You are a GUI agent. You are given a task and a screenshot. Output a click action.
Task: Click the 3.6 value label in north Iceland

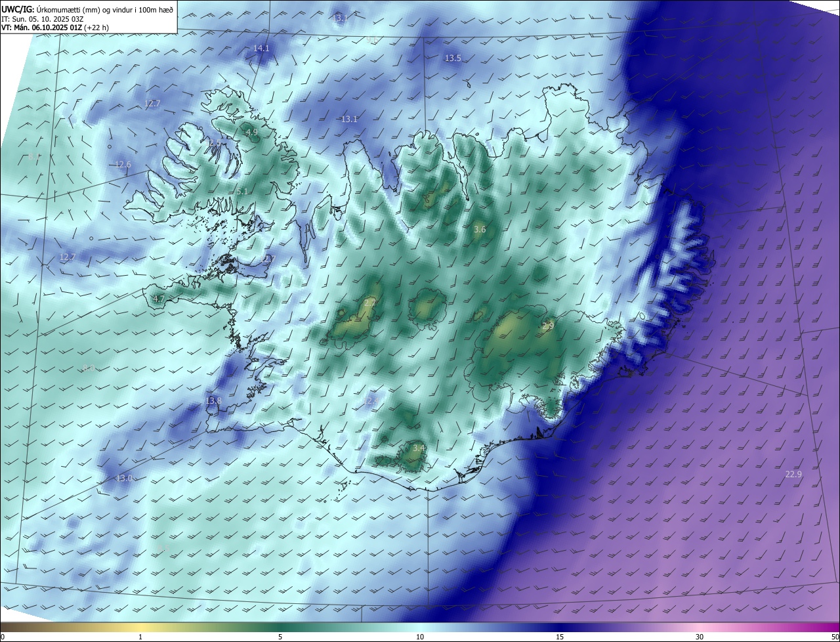coord(480,230)
